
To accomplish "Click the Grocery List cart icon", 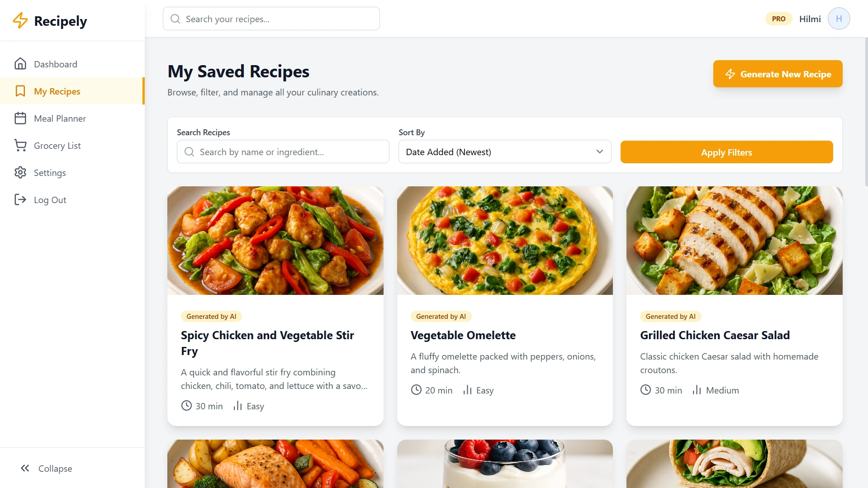I will point(20,146).
